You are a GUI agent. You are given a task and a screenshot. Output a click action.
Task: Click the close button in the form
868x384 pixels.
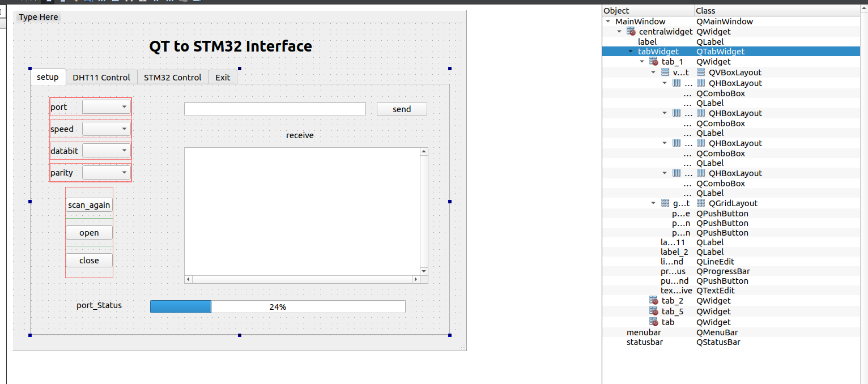(x=89, y=260)
